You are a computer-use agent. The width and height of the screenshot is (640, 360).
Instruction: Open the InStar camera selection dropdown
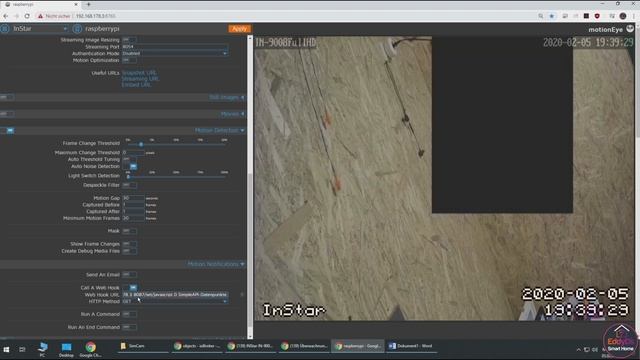pyautogui.click(x=40, y=29)
